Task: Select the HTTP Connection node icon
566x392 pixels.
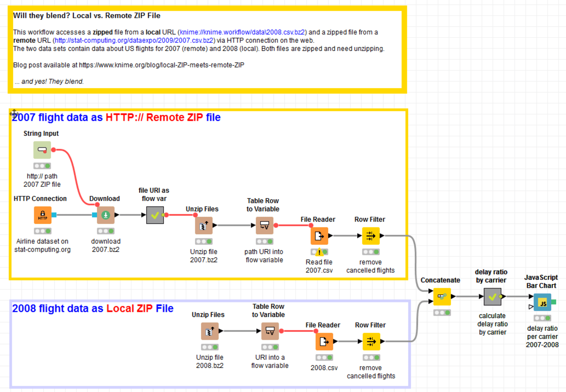Action: [x=43, y=215]
